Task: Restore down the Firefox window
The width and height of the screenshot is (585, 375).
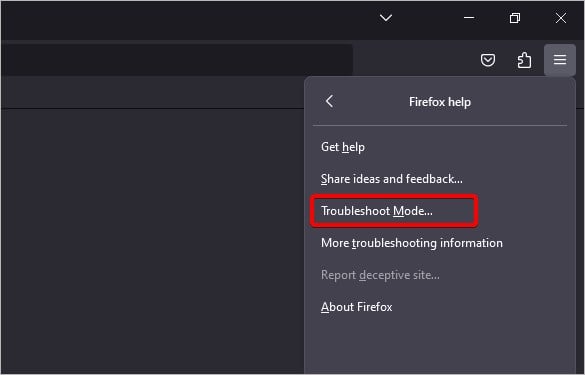Action: 515,18
